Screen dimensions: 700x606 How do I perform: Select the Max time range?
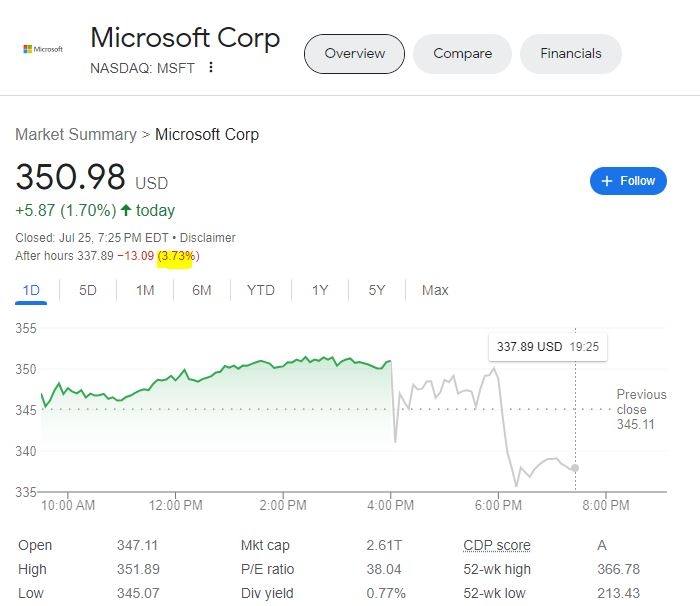tap(435, 291)
